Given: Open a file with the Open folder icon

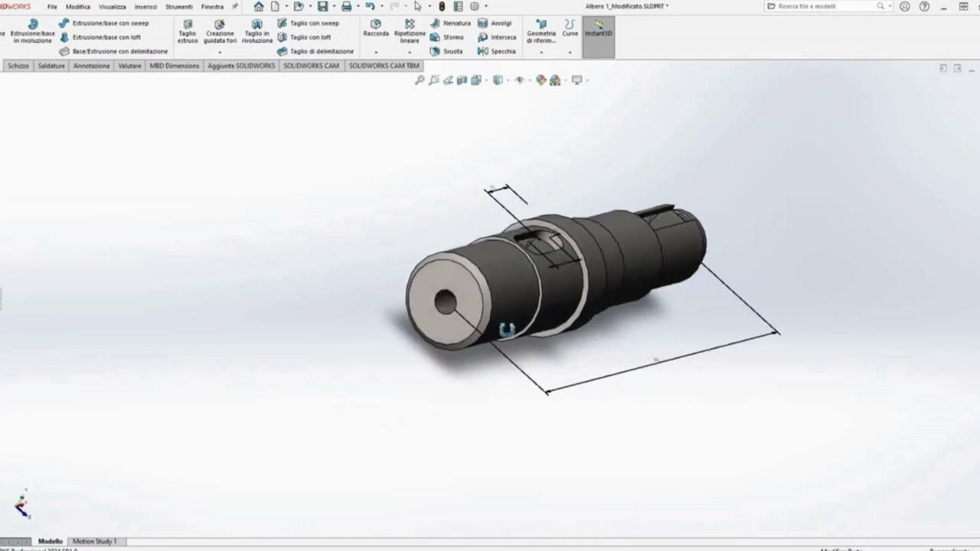Looking at the screenshot, I should click(299, 6).
